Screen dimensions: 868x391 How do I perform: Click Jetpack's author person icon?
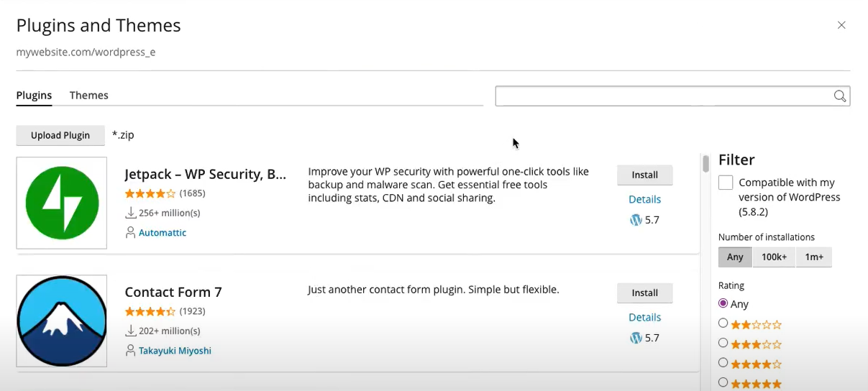130,233
